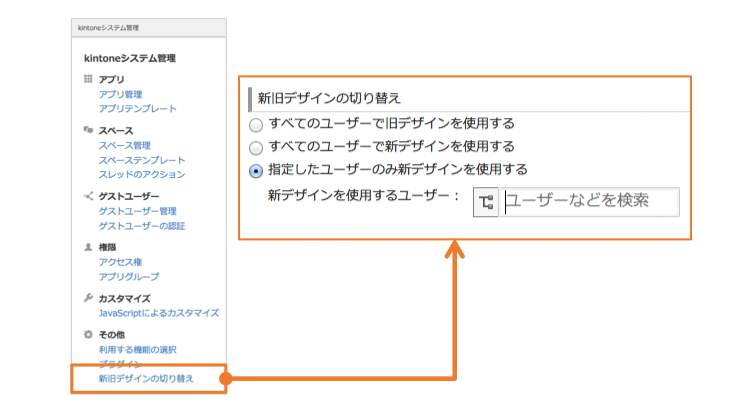Click the grid icon next to アプリ

pos(88,78)
